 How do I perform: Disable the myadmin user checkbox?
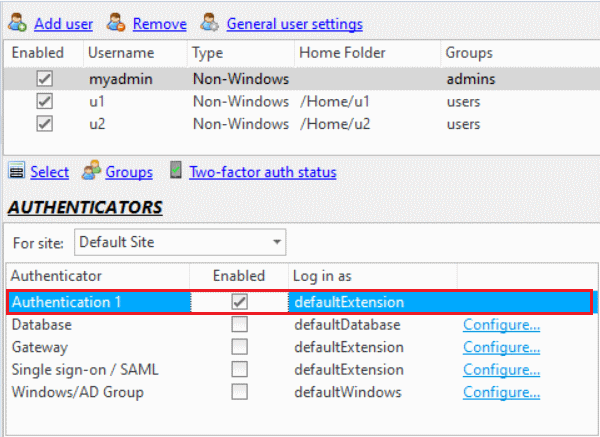[x=44, y=78]
